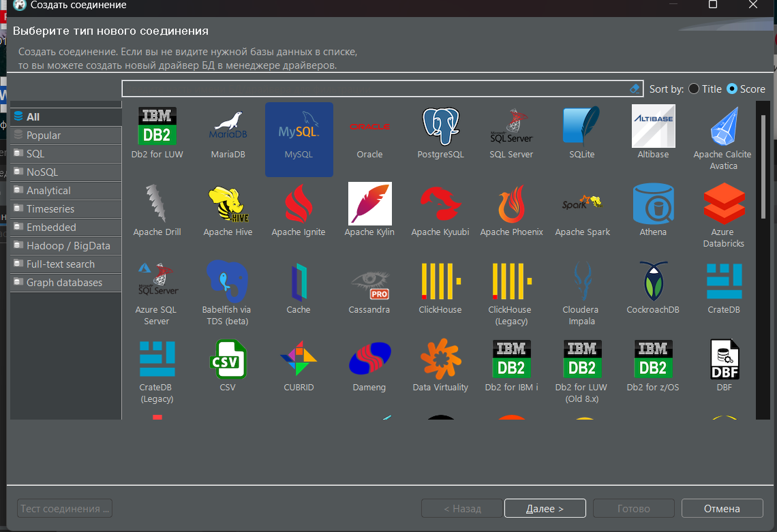777x532 pixels.
Task: Click the Готово button
Action: click(x=633, y=508)
